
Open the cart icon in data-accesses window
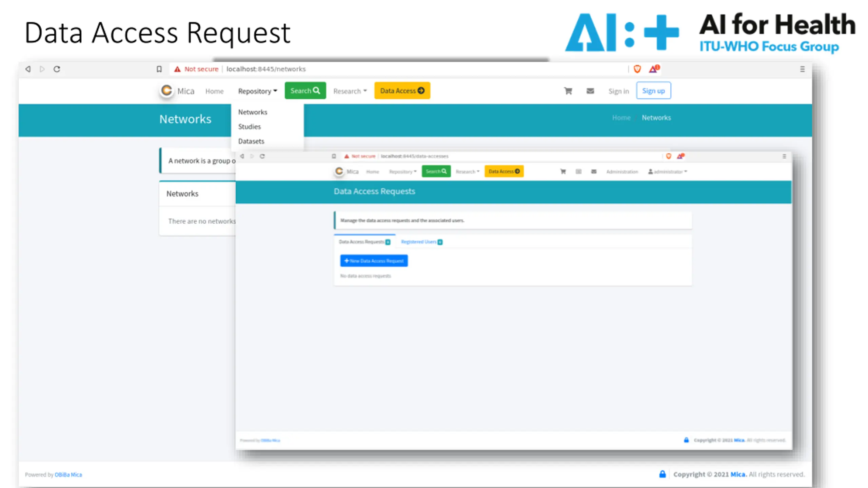[563, 171]
